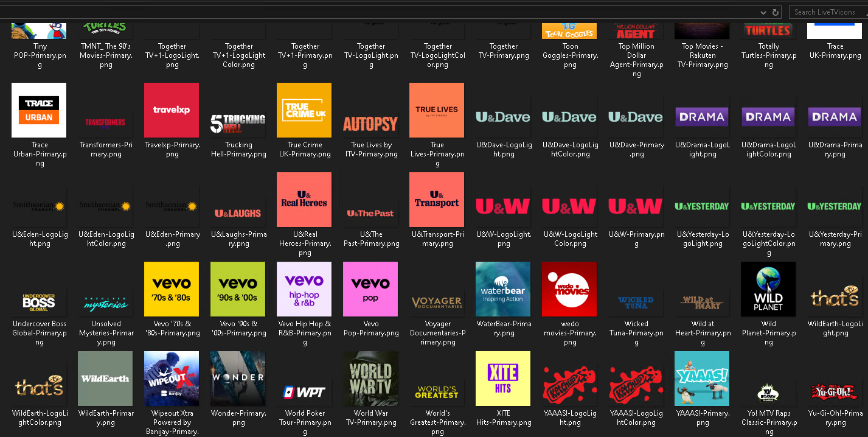Image resolution: width=868 pixels, height=437 pixels.
Task: Select U&Dave-LogoLight.png icon
Action: (x=503, y=117)
